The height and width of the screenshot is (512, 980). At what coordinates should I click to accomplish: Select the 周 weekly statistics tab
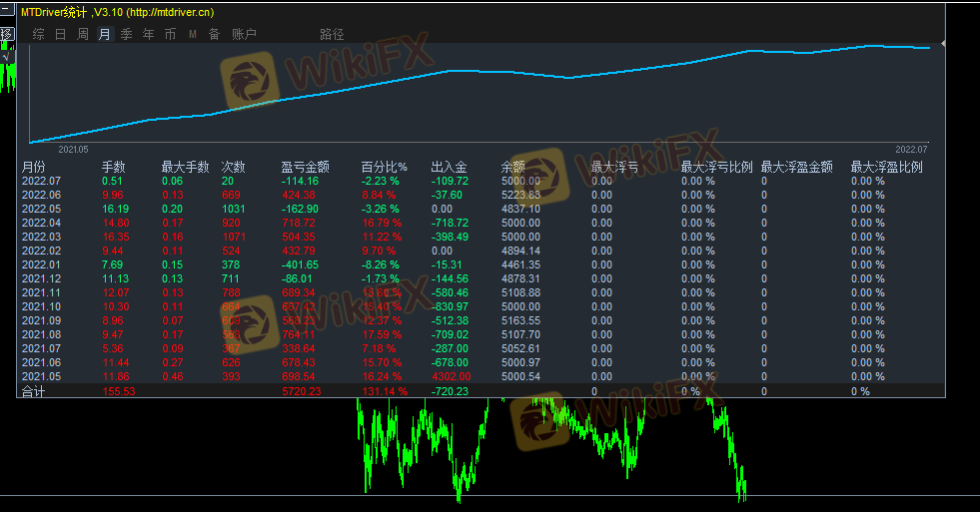click(82, 34)
